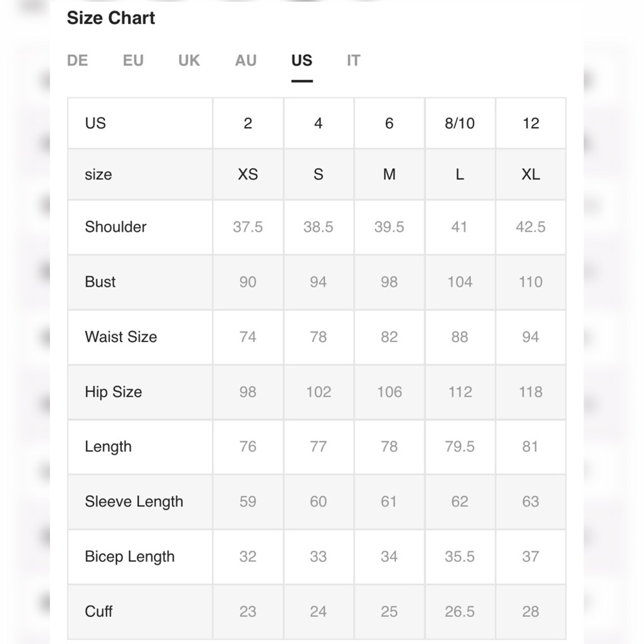Click the 110 bust value for XL
Screen dimensions: 644x644
click(x=531, y=281)
